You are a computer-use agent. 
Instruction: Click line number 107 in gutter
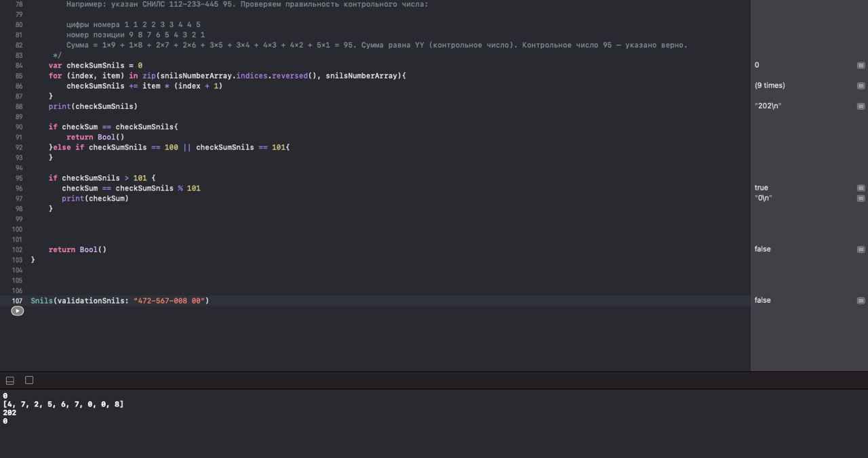pyautogui.click(x=17, y=301)
